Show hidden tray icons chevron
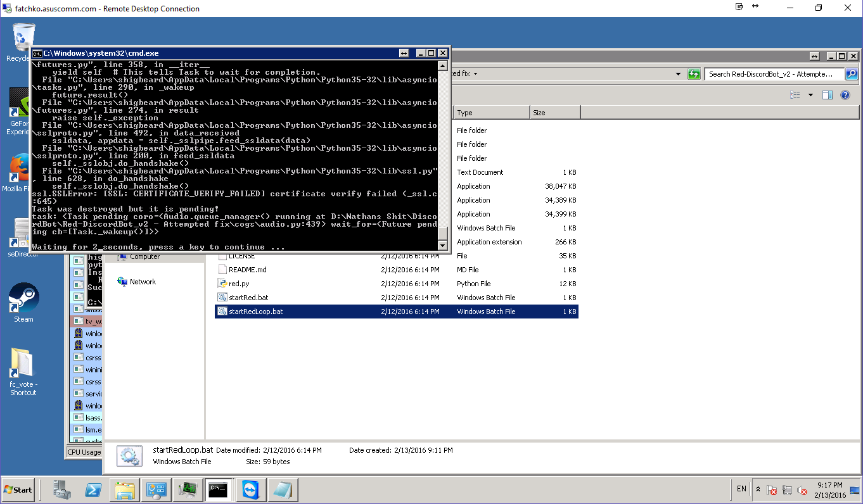This screenshot has height=504, width=863. pyautogui.click(x=758, y=489)
